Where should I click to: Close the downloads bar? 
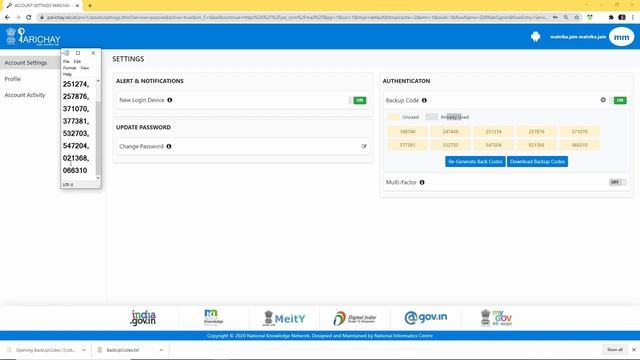point(633,350)
